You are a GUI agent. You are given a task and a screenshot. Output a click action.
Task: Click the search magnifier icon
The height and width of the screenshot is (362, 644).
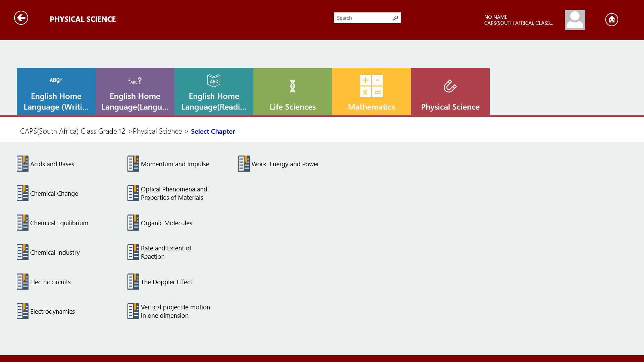[395, 18]
